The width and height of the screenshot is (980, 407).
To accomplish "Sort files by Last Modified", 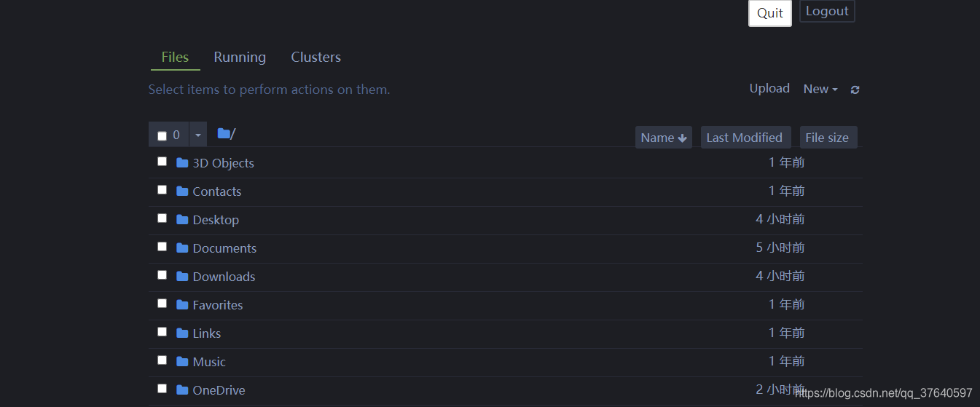I will tap(744, 138).
